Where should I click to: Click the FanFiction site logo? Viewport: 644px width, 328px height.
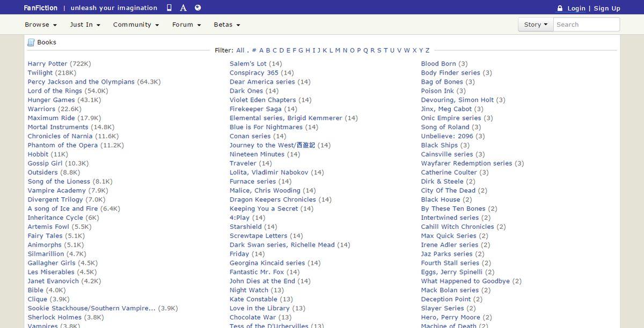coord(40,8)
